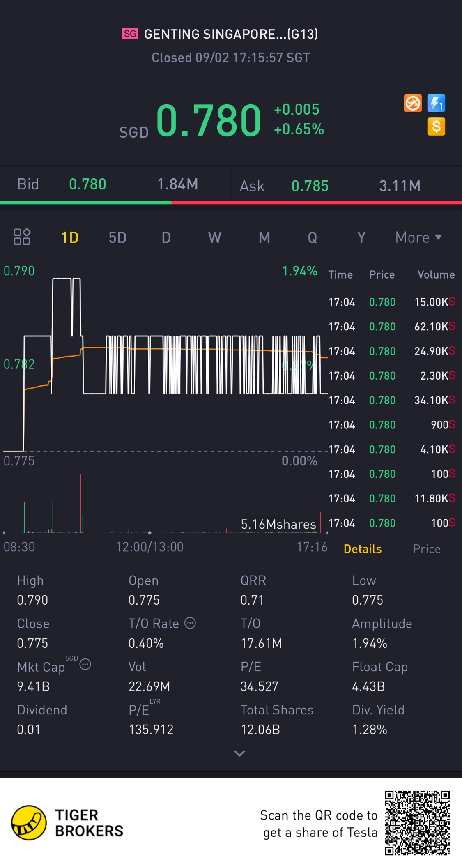Tap the Tiger Brokers logo
This screenshot has height=868, width=462.
click(x=29, y=823)
